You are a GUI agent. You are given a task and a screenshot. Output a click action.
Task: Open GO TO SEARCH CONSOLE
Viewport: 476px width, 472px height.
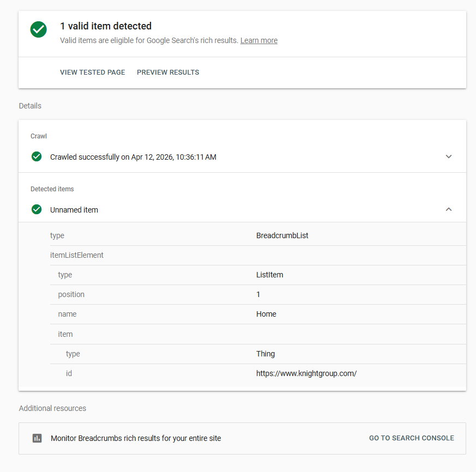point(411,438)
